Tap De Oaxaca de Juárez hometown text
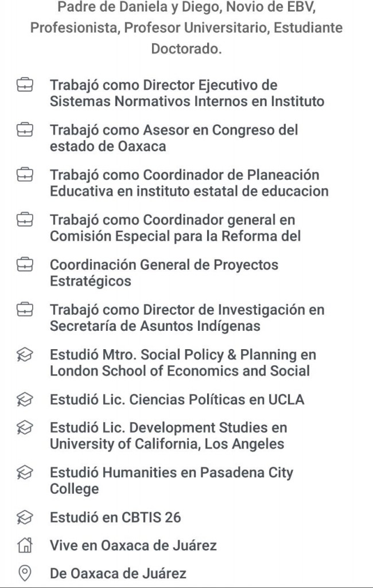Viewport: 373px width, 588px height. pyautogui.click(x=118, y=574)
